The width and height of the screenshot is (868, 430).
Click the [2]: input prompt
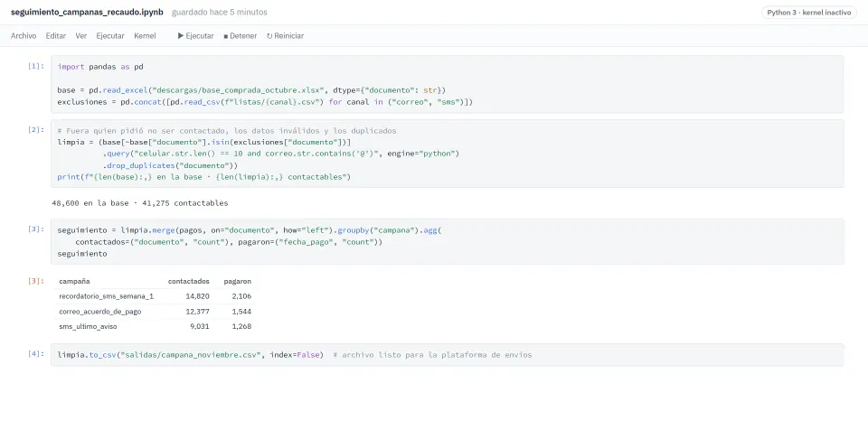point(36,130)
